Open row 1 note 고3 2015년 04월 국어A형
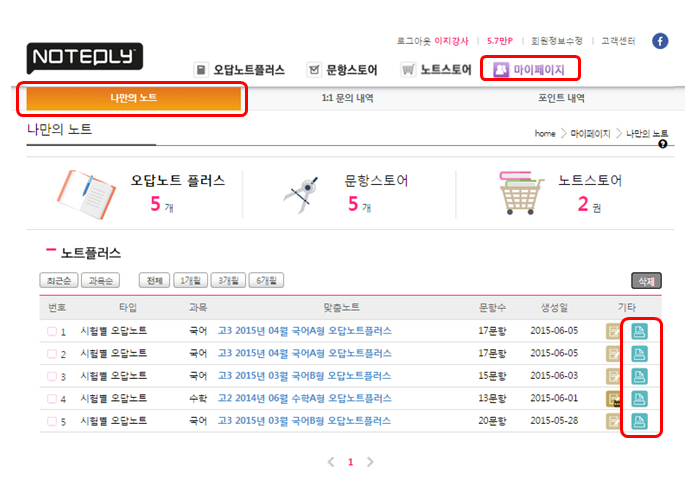This screenshot has width=696, height=489. pos(304,331)
